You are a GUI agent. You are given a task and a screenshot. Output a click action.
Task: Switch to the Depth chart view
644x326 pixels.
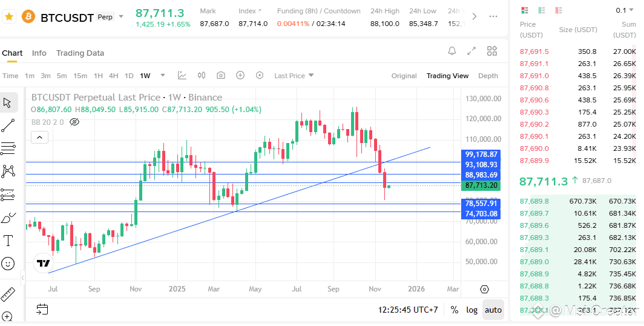click(488, 76)
